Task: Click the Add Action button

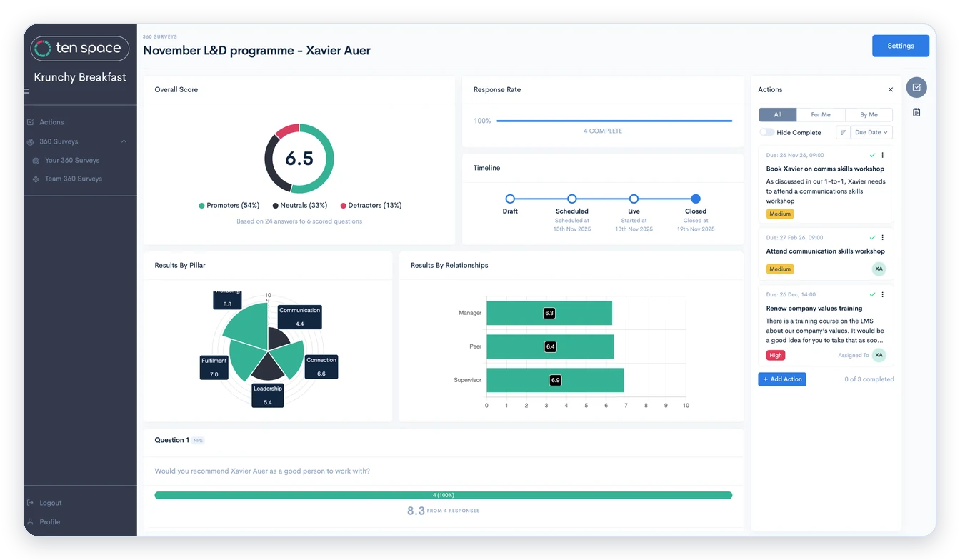Action: (782, 379)
